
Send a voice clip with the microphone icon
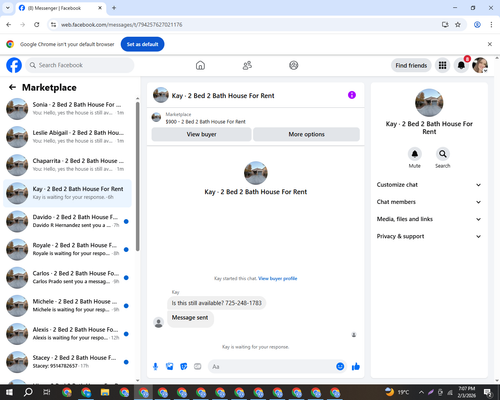coord(155,367)
